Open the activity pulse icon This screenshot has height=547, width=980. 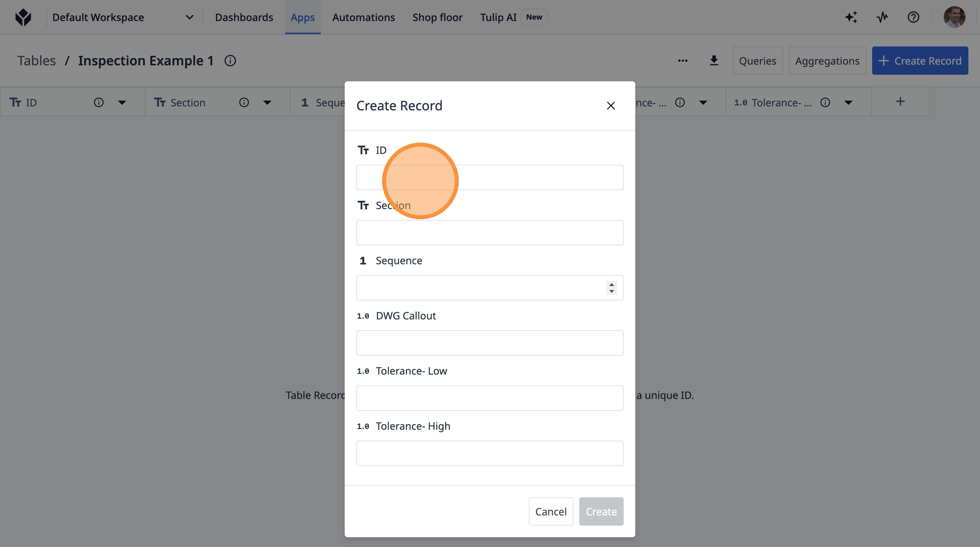click(x=882, y=17)
